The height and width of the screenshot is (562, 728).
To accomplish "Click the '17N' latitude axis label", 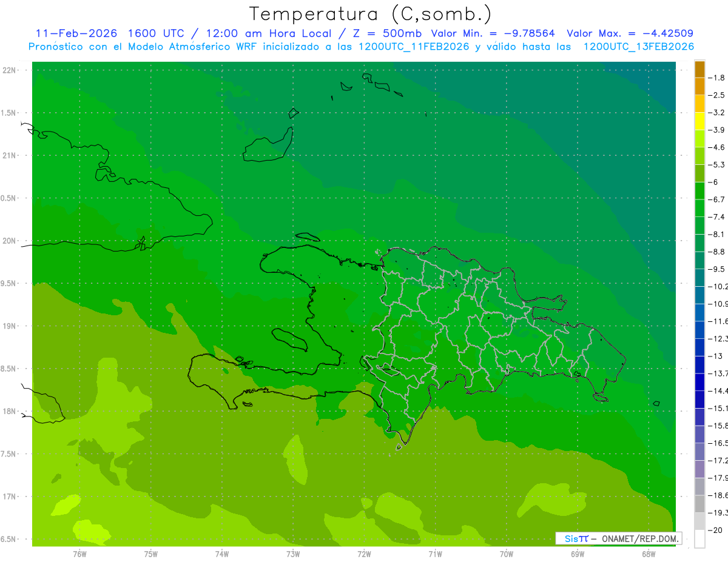I will pyautogui.click(x=10, y=497).
